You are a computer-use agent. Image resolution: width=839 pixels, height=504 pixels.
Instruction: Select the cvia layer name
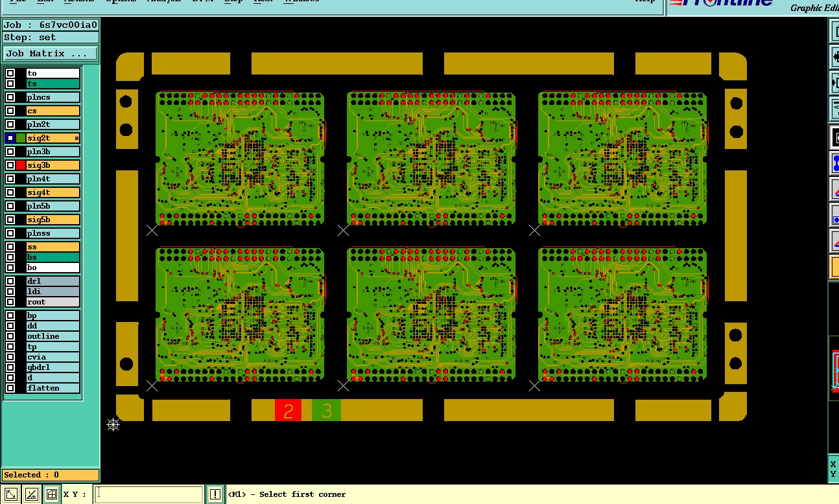[53, 357]
